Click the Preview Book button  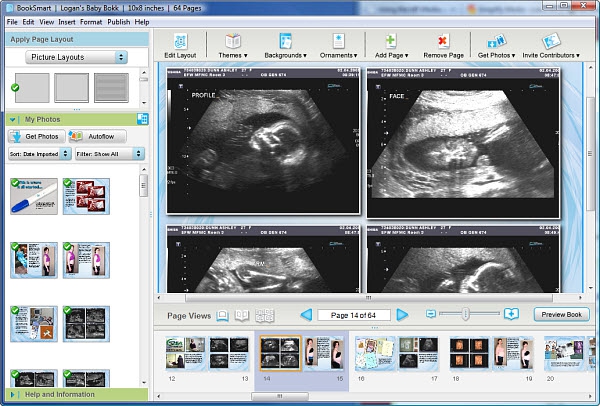click(x=561, y=315)
